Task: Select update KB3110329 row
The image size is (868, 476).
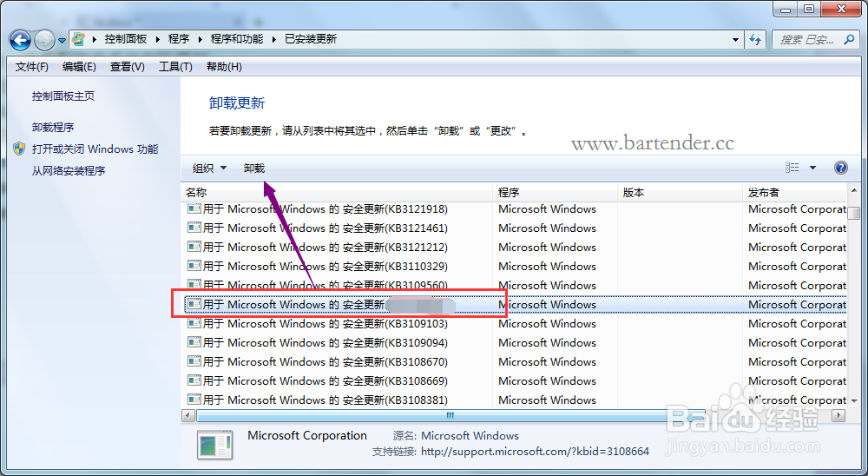Action: coord(515,267)
